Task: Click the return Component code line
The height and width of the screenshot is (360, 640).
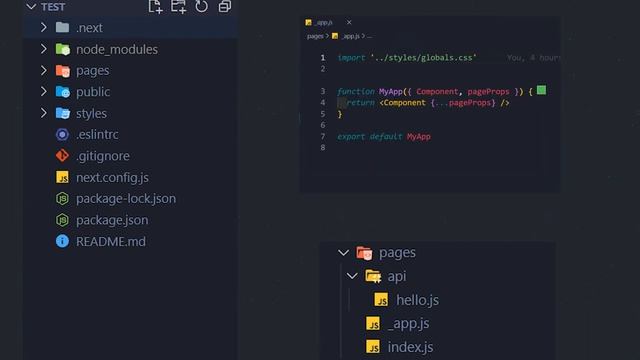Action: tap(427, 103)
